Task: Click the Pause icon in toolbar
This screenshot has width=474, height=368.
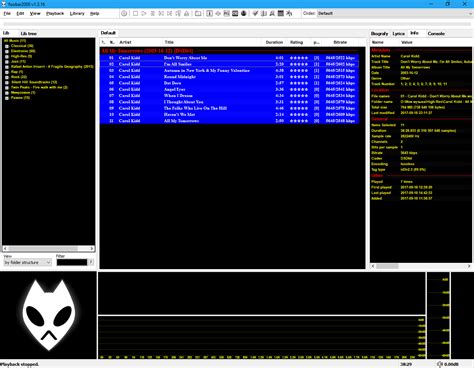Action: 153,13
